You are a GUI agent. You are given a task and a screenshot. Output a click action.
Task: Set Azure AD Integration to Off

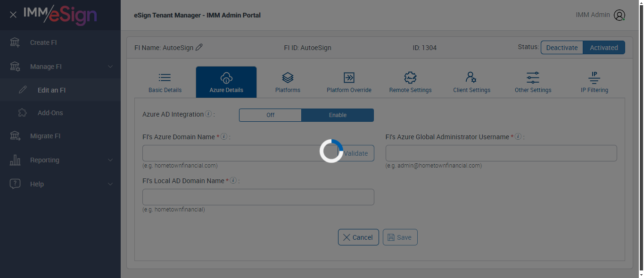pyautogui.click(x=270, y=115)
